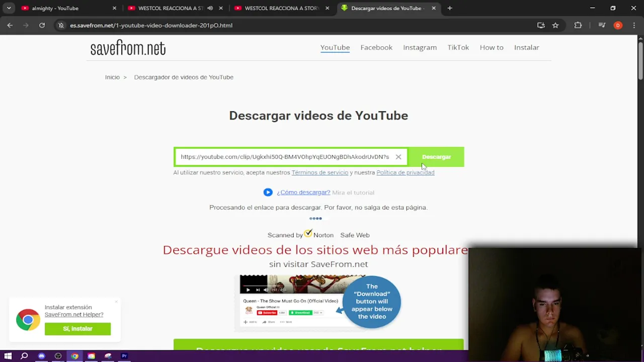Go forward to the next page

tap(26, 25)
